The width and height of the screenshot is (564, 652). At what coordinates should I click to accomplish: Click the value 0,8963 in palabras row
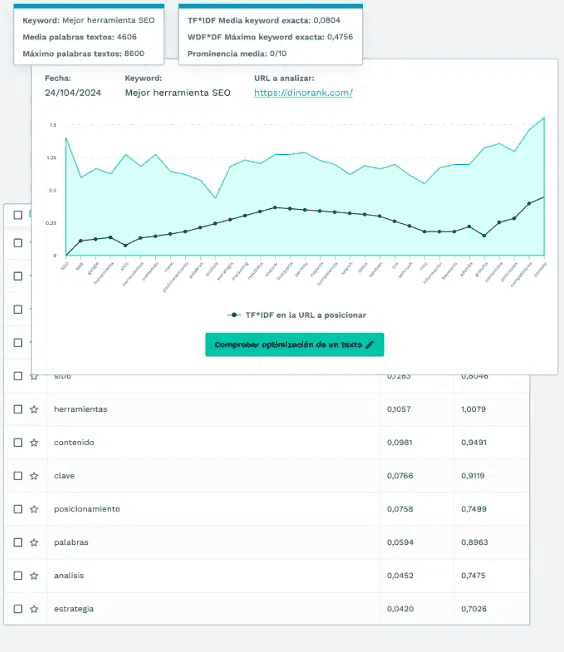[x=475, y=542]
